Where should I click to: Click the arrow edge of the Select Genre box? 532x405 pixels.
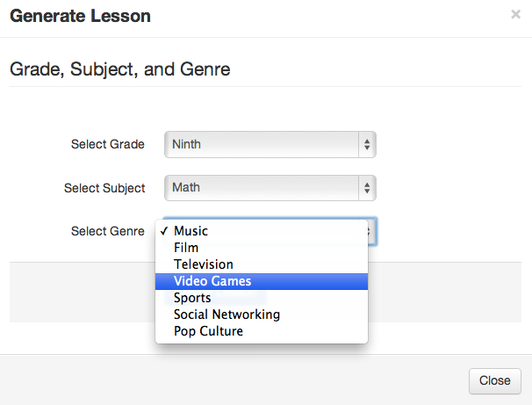(x=372, y=231)
